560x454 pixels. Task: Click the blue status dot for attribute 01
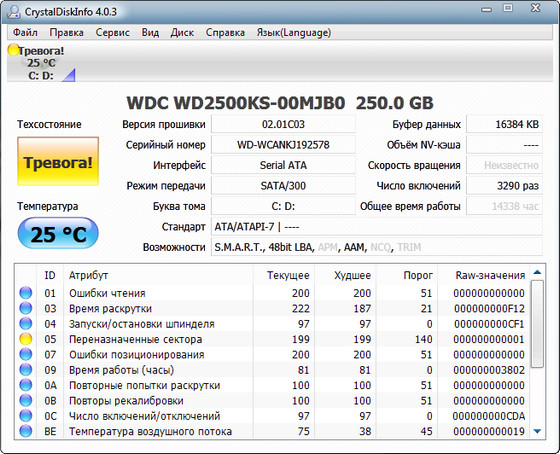[x=26, y=293]
